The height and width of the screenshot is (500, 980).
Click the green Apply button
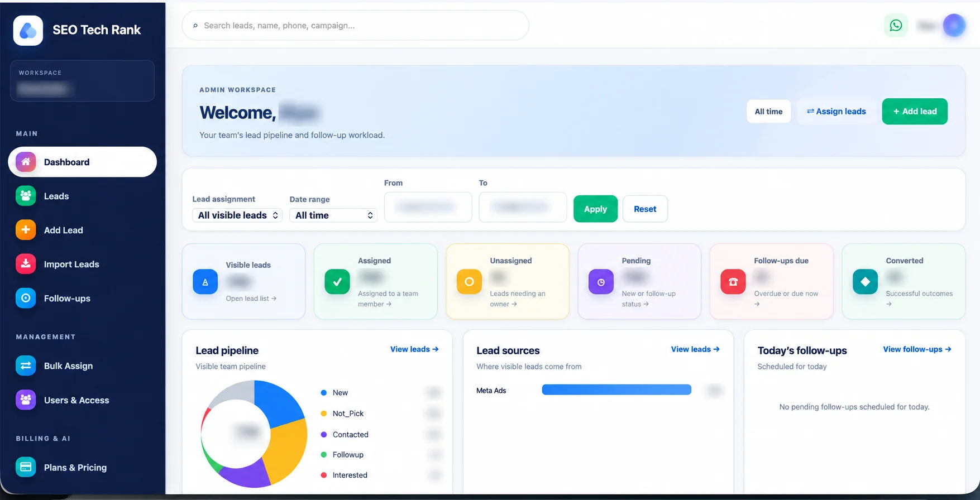tap(595, 209)
